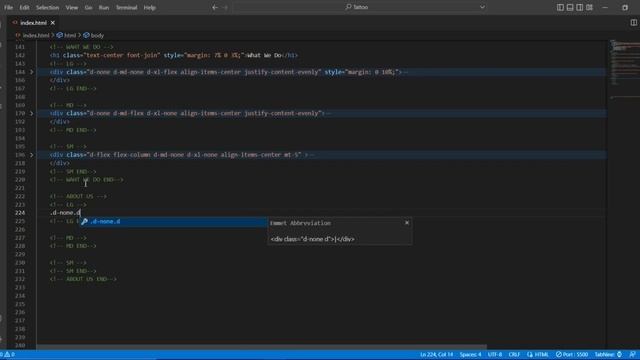Screen dimensions: 640x360
Task: Close the index.html tab
Action: tap(53, 23)
